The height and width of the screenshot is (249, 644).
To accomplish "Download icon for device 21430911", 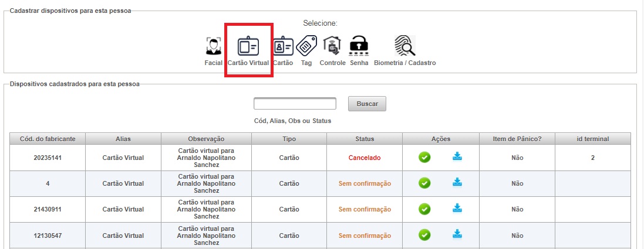I will click(457, 208).
